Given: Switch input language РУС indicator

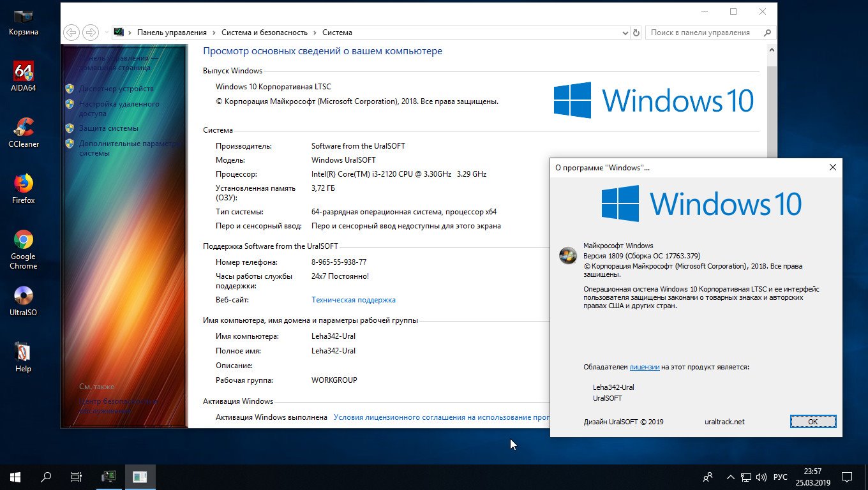Looking at the screenshot, I should 781,477.
